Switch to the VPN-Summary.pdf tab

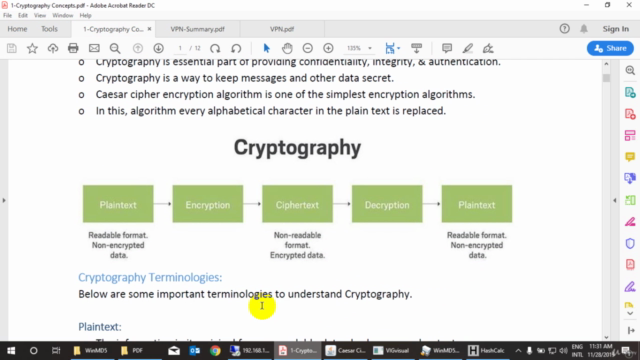coord(198,29)
